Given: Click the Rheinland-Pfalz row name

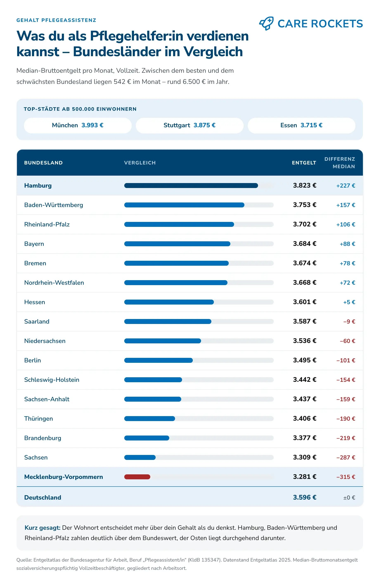Looking at the screenshot, I should point(47,224).
